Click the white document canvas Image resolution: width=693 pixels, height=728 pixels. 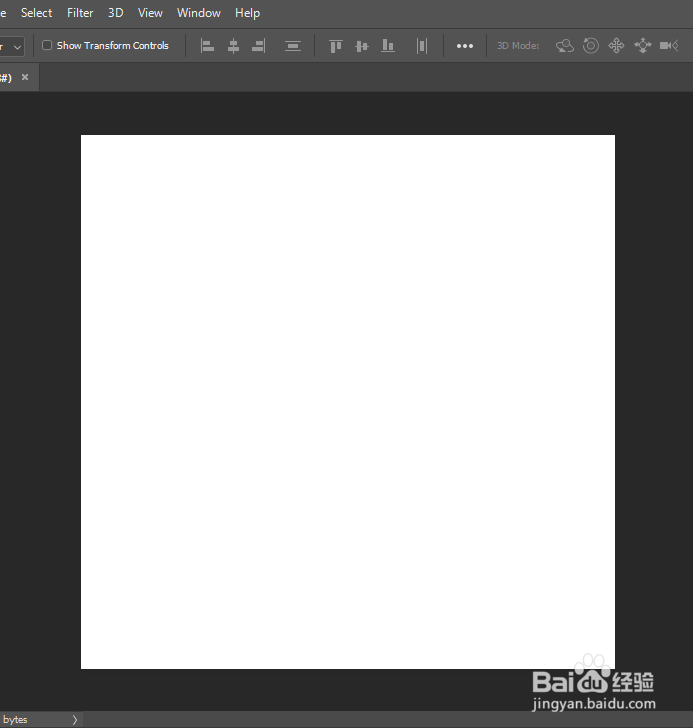click(x=348, y=402)
